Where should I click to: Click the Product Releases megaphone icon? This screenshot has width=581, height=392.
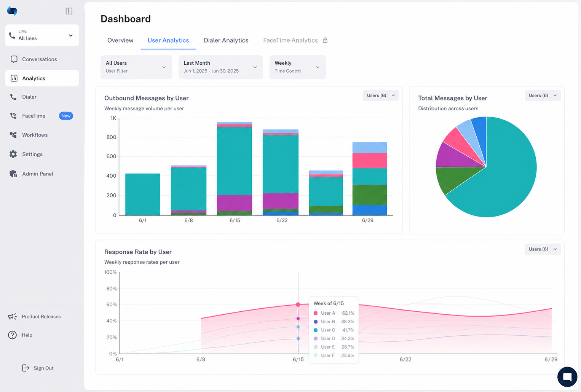point(13,316)
